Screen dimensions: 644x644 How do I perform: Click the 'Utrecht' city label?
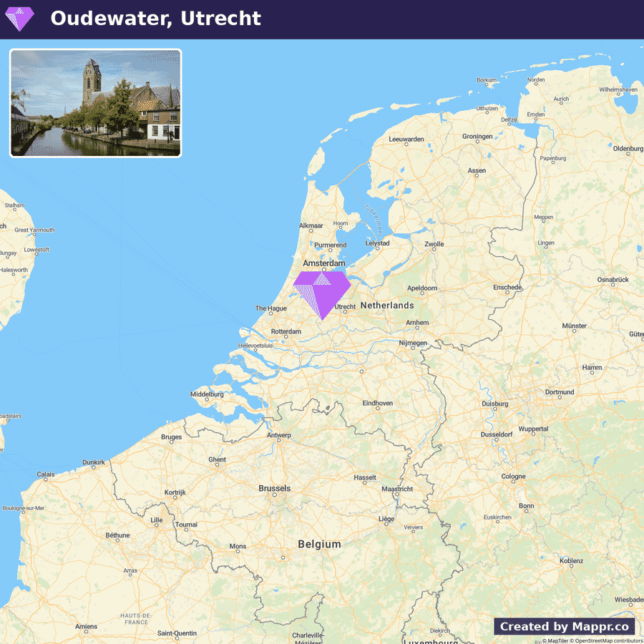coord(345,307)
